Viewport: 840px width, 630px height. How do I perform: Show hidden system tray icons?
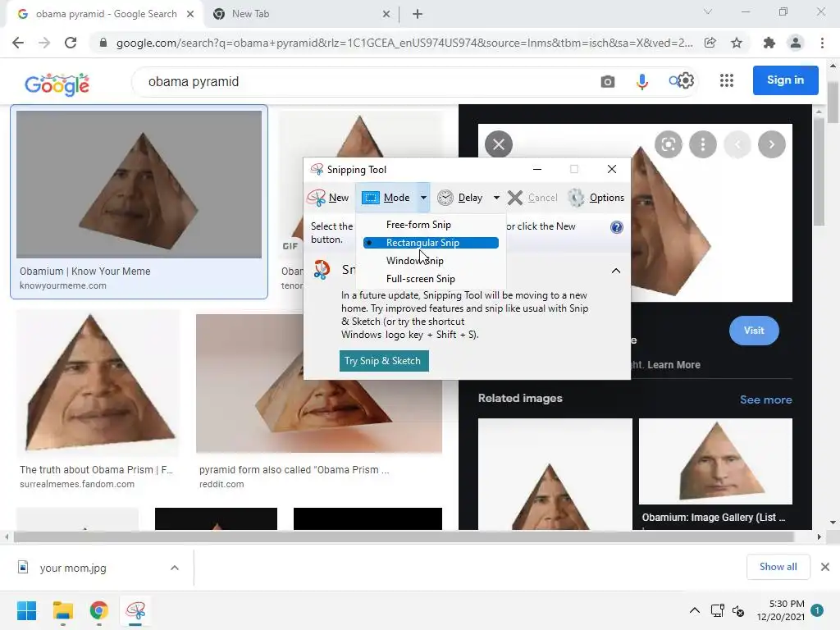click(695, 610)
